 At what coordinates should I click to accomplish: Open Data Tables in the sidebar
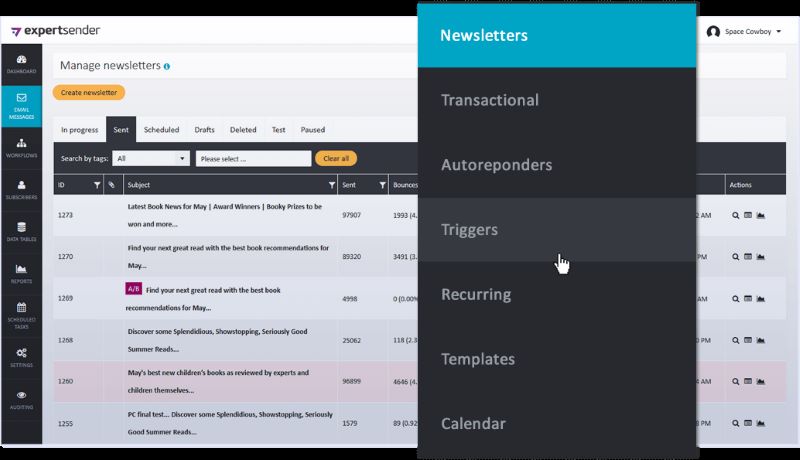[x=21, y=232]
